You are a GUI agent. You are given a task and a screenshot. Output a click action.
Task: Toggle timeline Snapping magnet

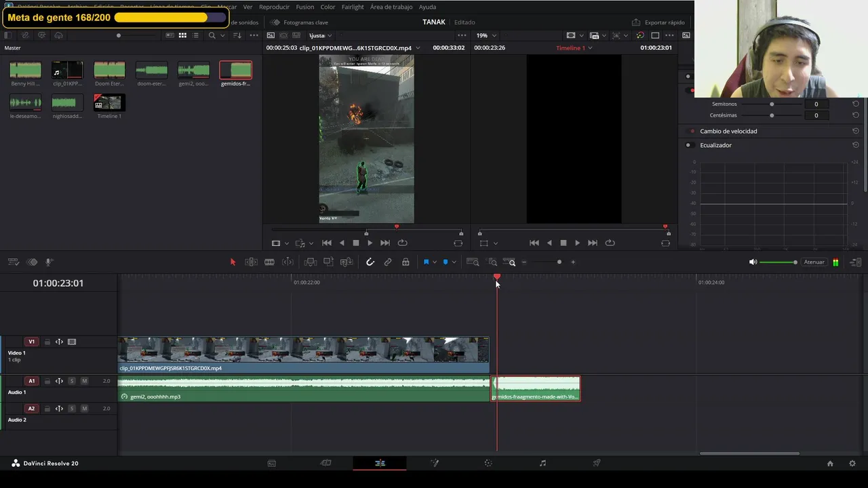coord(370,262)
